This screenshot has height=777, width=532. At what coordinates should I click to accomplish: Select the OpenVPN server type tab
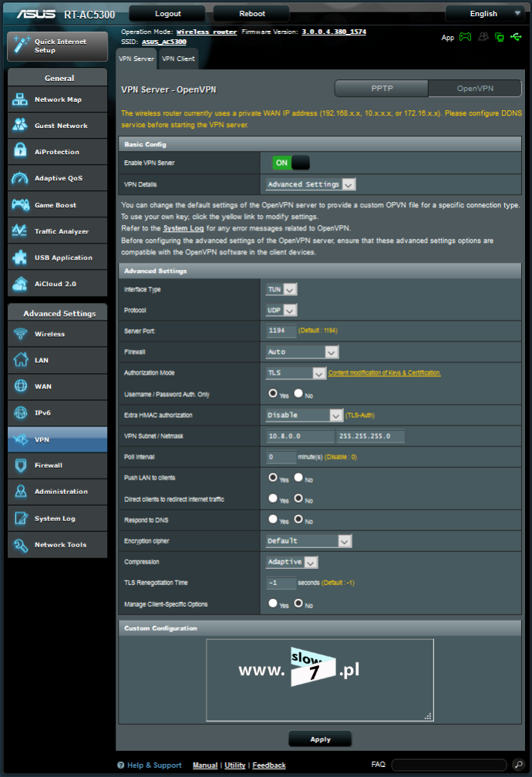tap(475, 88)
